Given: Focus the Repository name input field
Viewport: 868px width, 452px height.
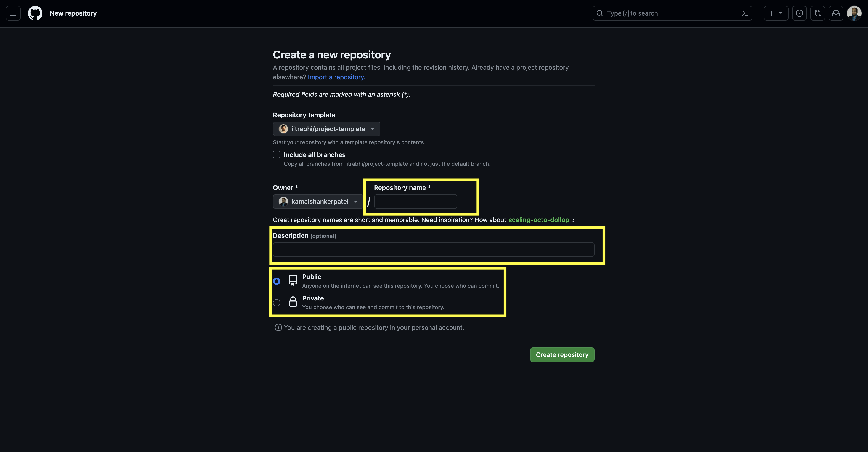Looking at the screenshot, I should tap(415, 202).
